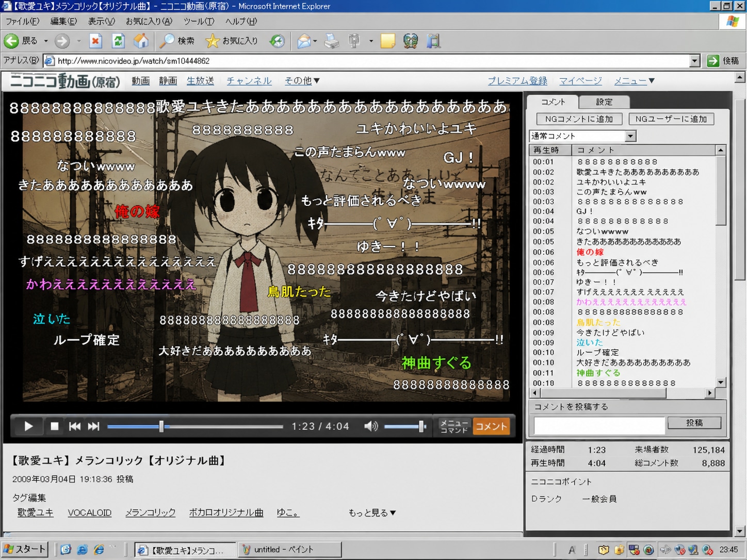Image resolution: width=747 pixels, height=560 pixels.
Task: Open the 動画 site link
Action: [x=140, y=81]
